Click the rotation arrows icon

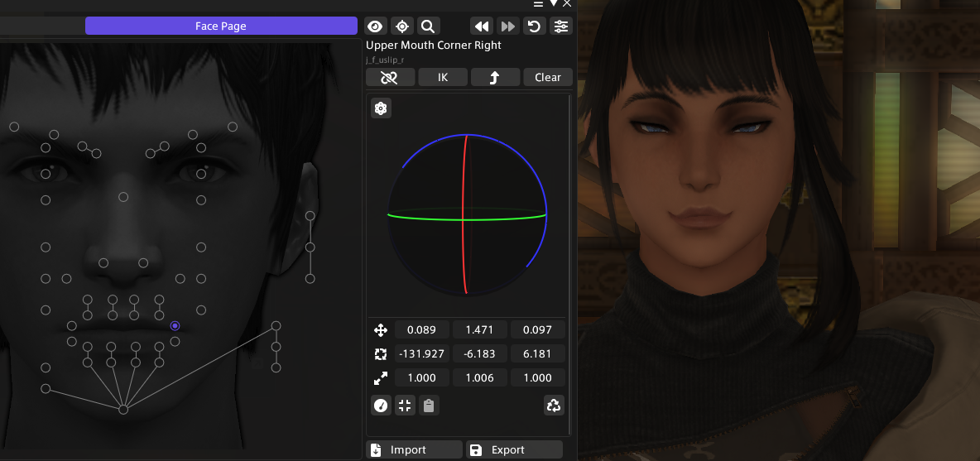tap(381, 353)
